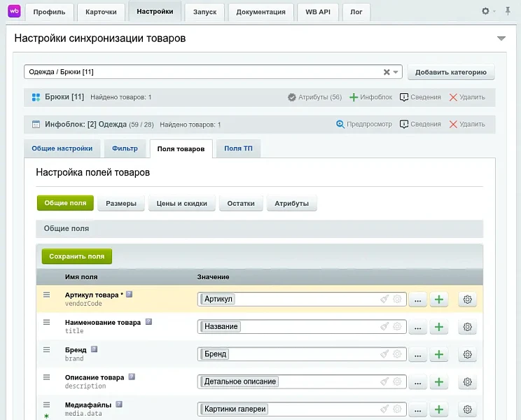Click the pin icon at top right
This screenshot has height=420, width=521.
tap(508, 11)
